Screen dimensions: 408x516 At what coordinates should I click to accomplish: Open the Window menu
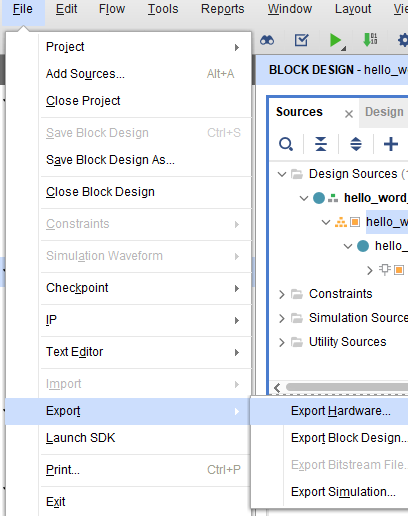point(290,9)
